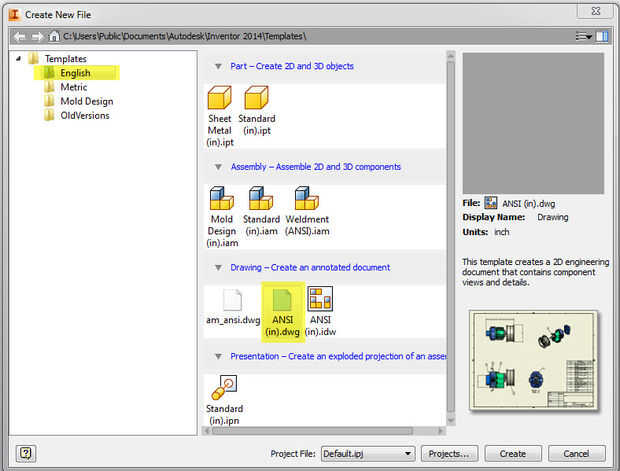Viewport: 620px width, 471px height.
Task: Click Part – Create 2D and 3D objects header
Action: coord(292,66)
